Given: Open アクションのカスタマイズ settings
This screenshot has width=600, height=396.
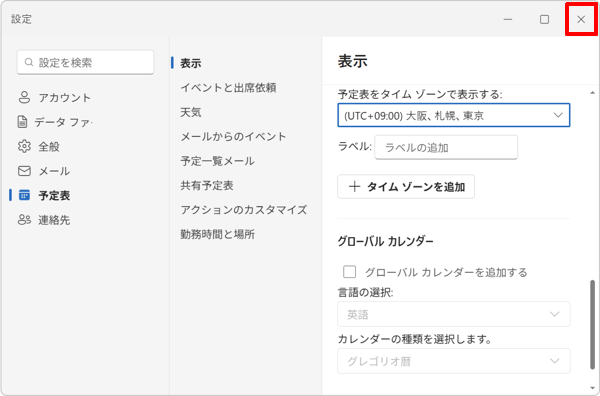Looking at the screenshot, I should [244, 210].
